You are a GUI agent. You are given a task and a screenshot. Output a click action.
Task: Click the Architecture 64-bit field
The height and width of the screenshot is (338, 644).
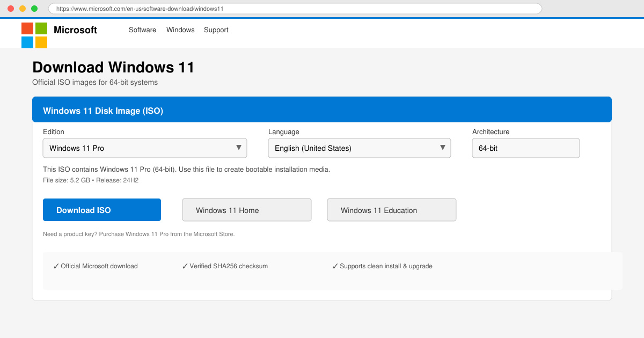pyautogui.click(x=526, y=148)
